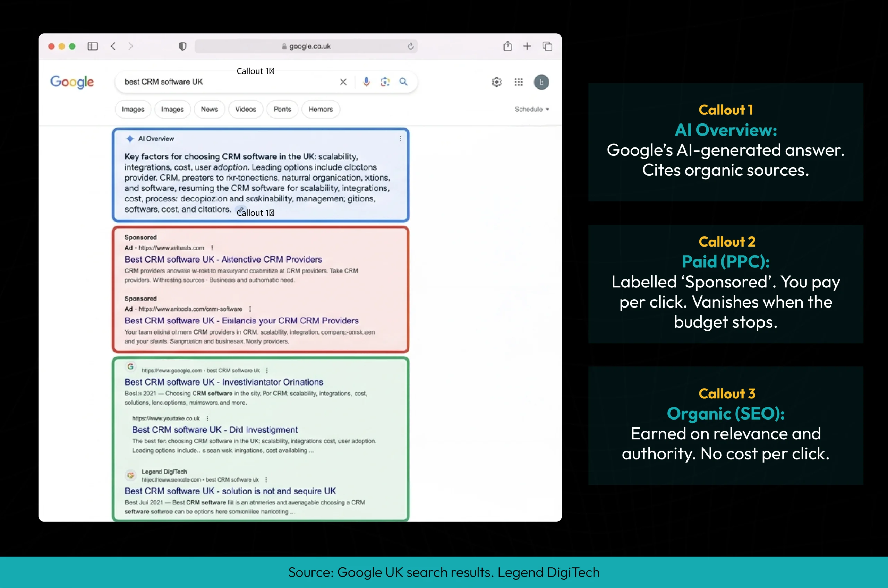Open the privacy shield icon in toolbar
Viewport: 888px width, 588px height.
pyautogui.click(x=183, y=46)
